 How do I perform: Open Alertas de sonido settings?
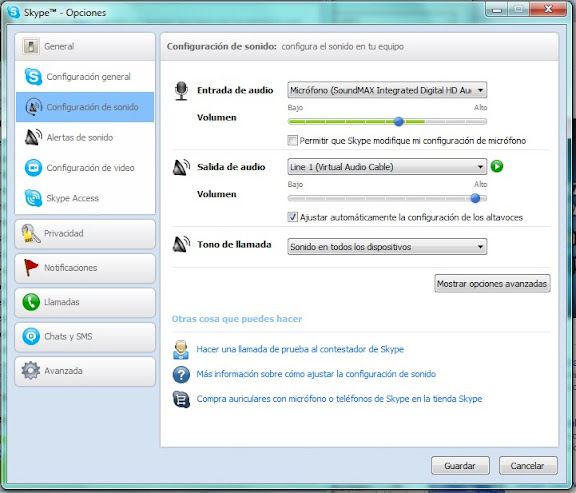coord(85,137)
